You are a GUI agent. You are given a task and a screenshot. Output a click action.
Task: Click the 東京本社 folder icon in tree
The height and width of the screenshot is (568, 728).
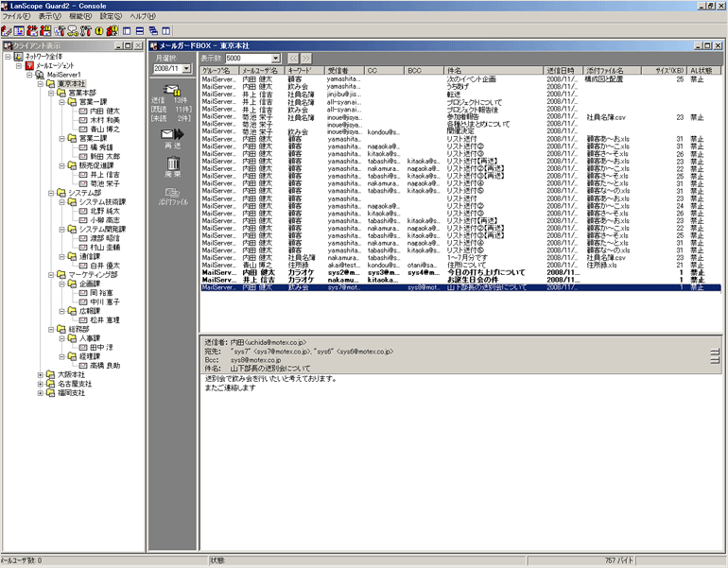(50, 83)
